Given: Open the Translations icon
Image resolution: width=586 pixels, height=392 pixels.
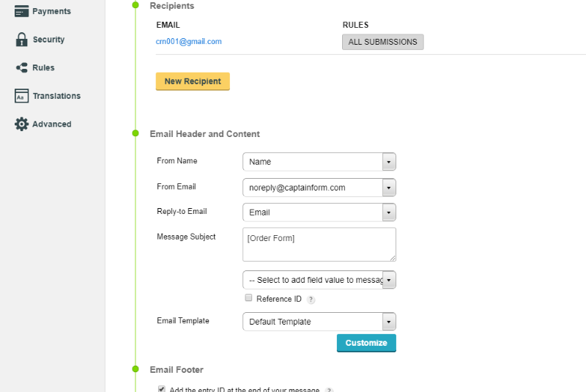Looking at the screenshot, I should 21,96.
